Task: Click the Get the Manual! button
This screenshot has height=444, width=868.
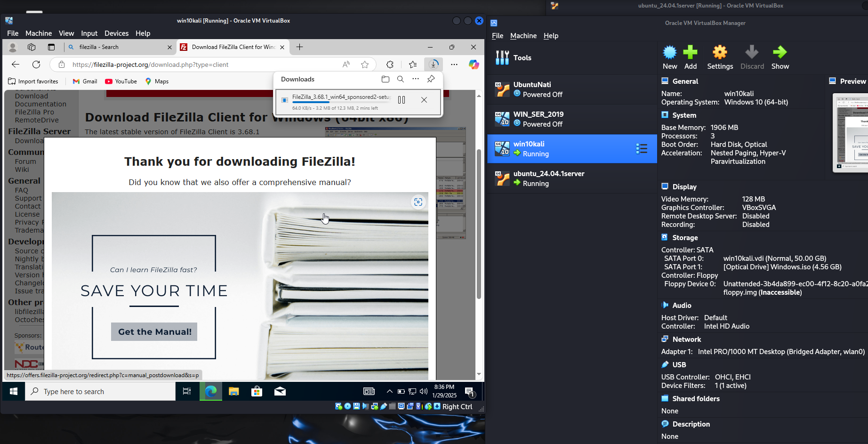Action: tap(154, 332)
